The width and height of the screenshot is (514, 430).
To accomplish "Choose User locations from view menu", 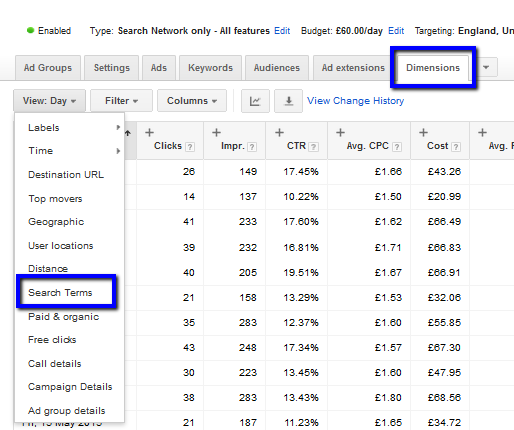I will click(x=61, y=246).
